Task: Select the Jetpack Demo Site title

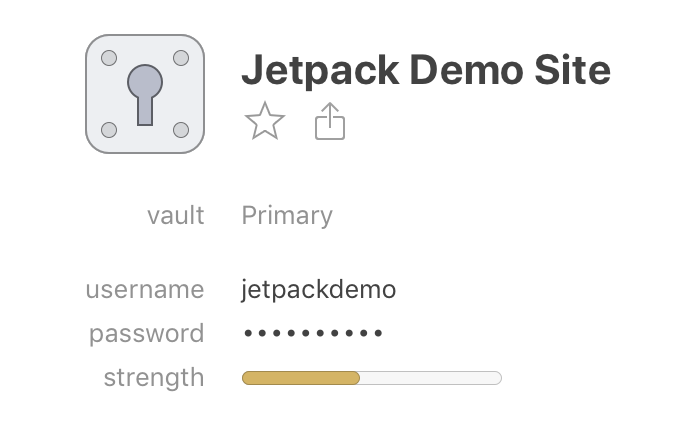Action: coord(426,70)
